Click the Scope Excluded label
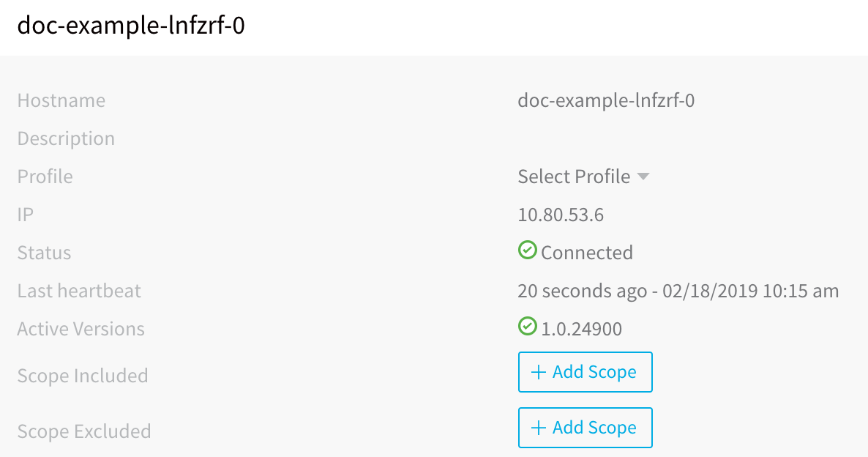This screenshot has width=868, height=457. (x=84, y=431)
